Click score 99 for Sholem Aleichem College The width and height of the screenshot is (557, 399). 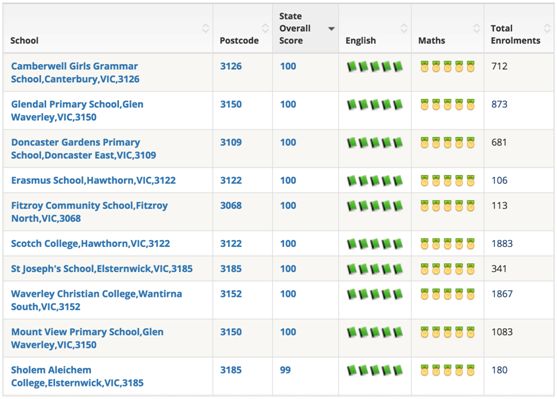point(285,370)
